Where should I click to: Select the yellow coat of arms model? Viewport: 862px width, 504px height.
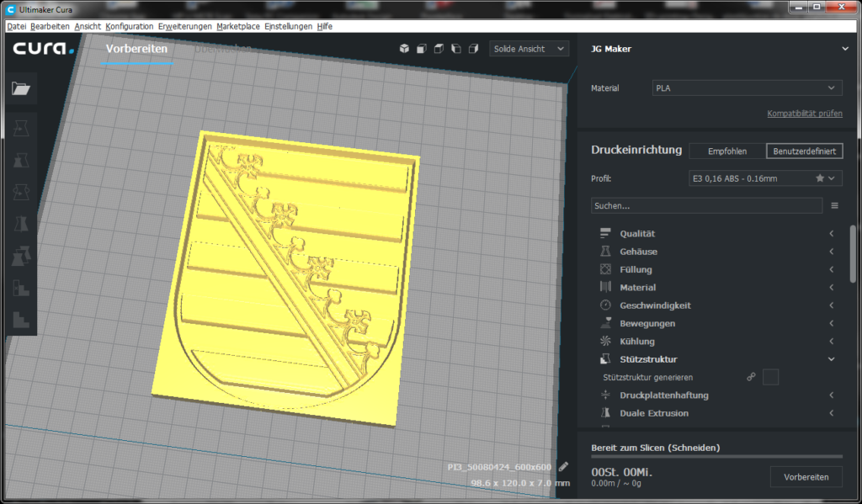click(x=286, y=278)
